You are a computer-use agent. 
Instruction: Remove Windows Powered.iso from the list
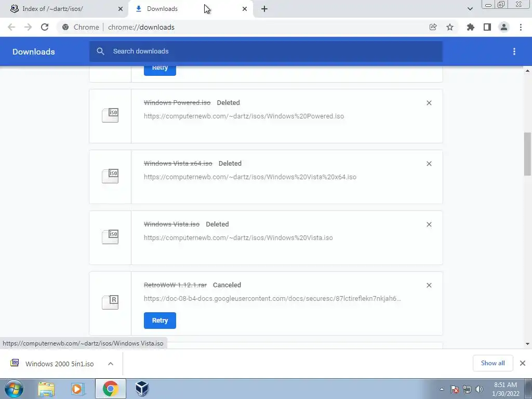[429, 103]
